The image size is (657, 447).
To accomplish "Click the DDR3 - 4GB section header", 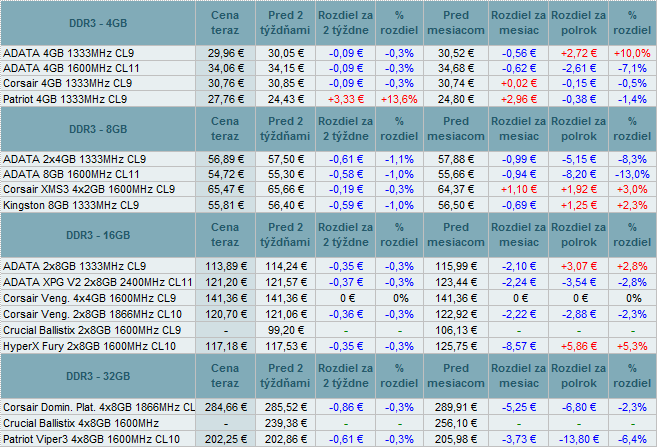I will [x=98, y=23].
